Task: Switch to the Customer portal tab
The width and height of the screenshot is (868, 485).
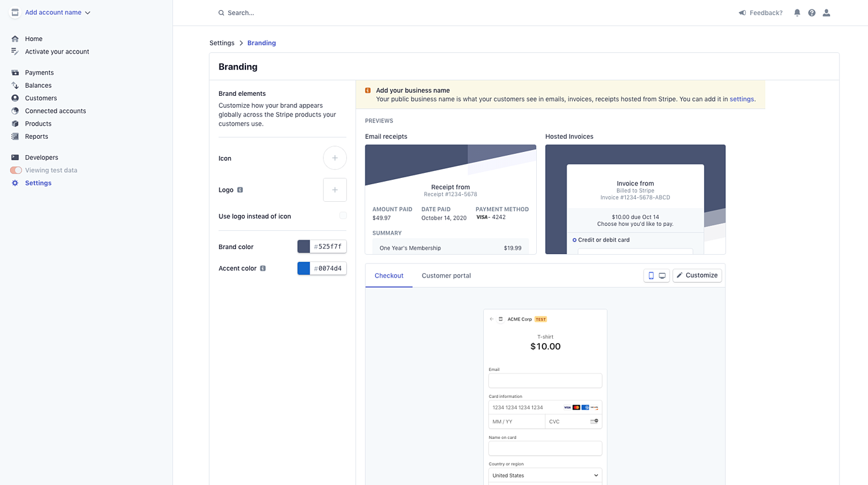Action: coord(446,276)
